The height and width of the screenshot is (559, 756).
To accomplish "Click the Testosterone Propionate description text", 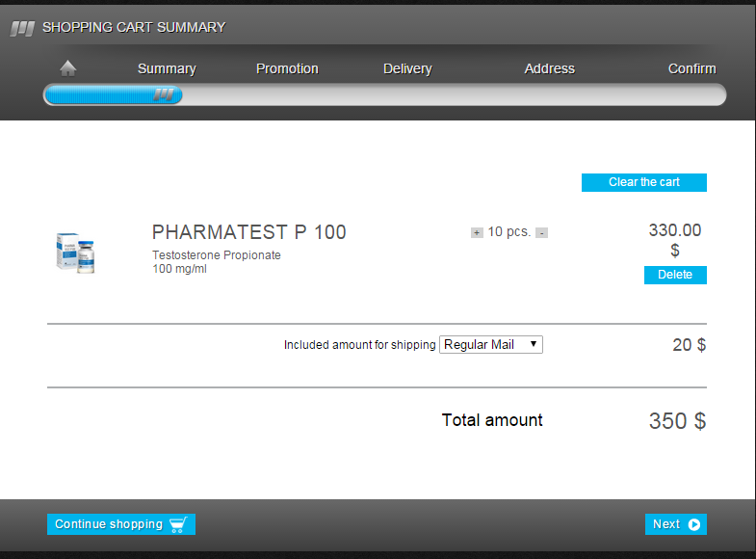I will click(x=217, y=255).
